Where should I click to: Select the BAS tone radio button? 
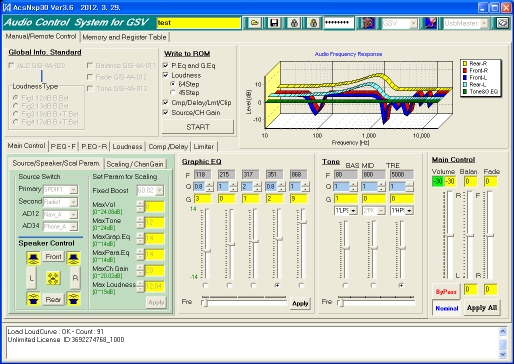[345, 285]
